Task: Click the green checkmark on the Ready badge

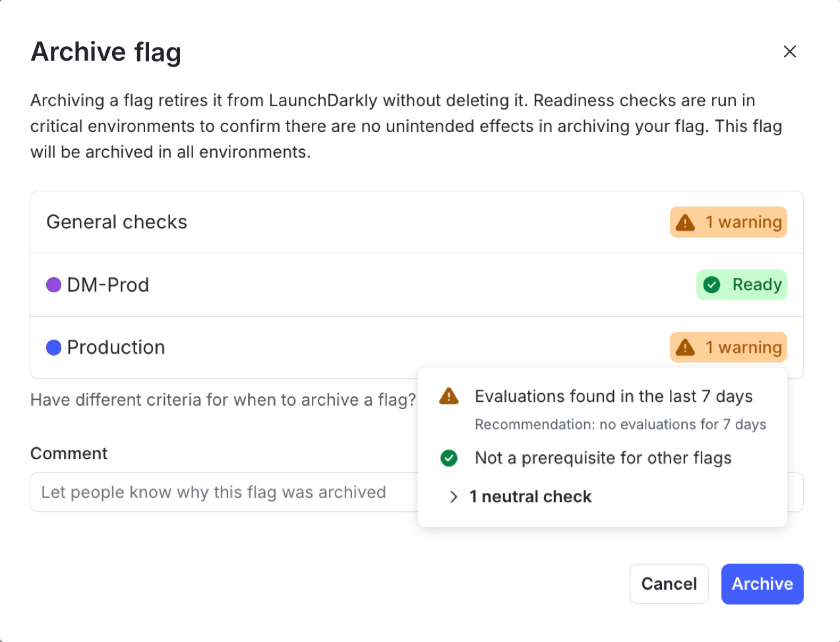Action: pyautogui.click(x=711, y=284)
